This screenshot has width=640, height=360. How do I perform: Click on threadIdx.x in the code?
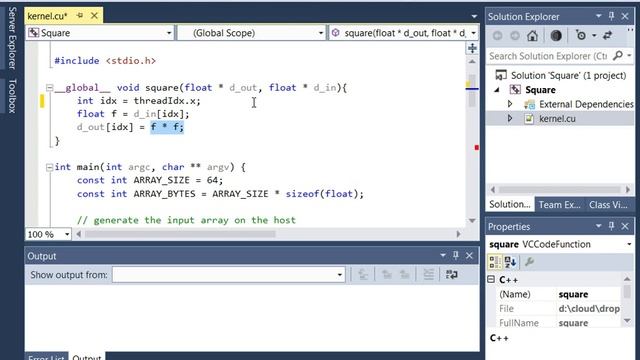point(164,101)
